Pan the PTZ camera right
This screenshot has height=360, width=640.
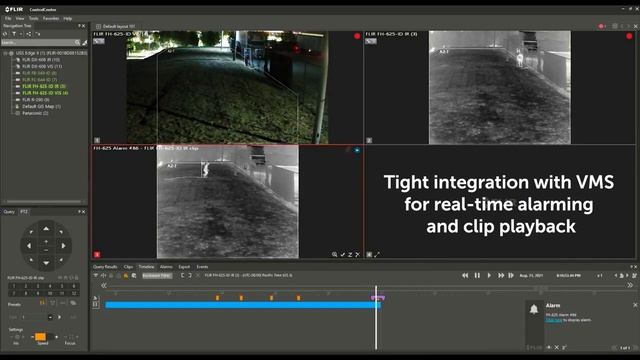point(63,246)
